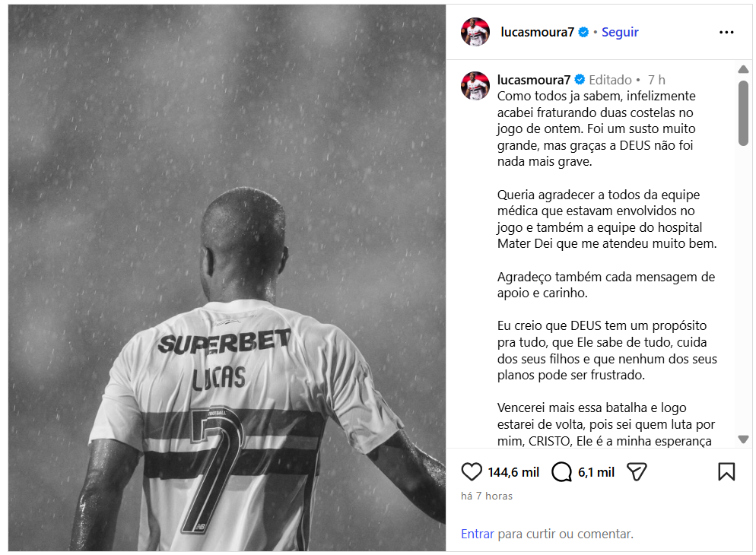Click the verified badge beside caption username
This screenshot has width=756, height=555.
[580, 80]
